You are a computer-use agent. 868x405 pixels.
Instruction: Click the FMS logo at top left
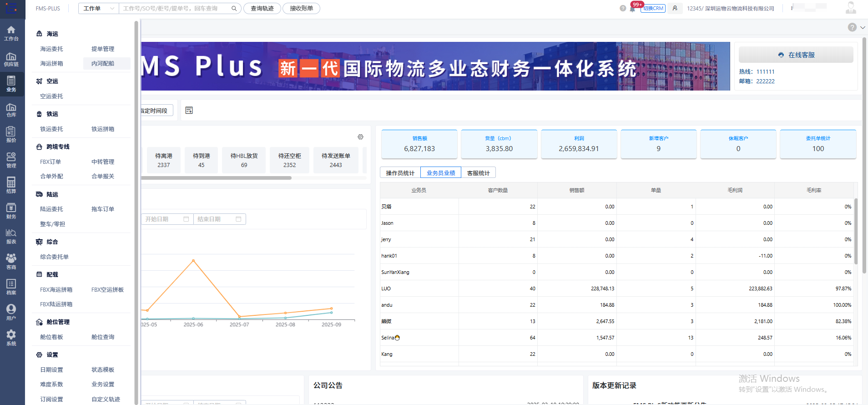pos(11,8)
